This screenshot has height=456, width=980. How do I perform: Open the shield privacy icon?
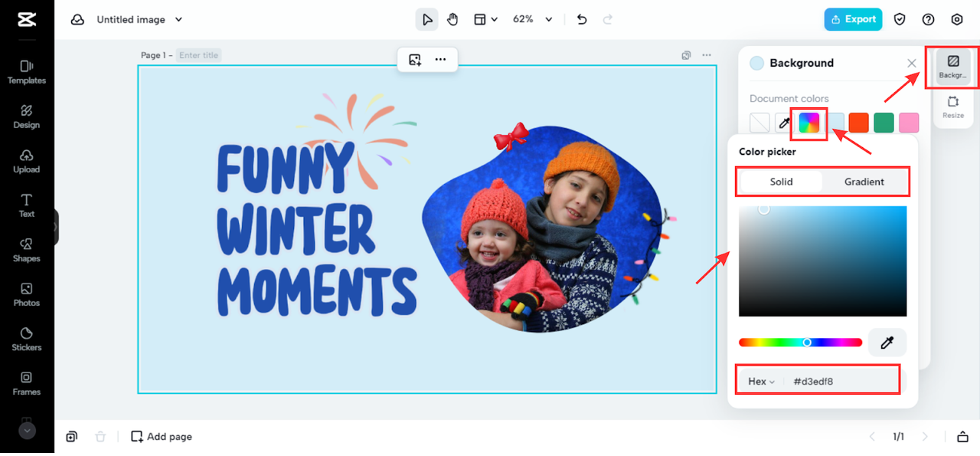(x=900, y=20)
